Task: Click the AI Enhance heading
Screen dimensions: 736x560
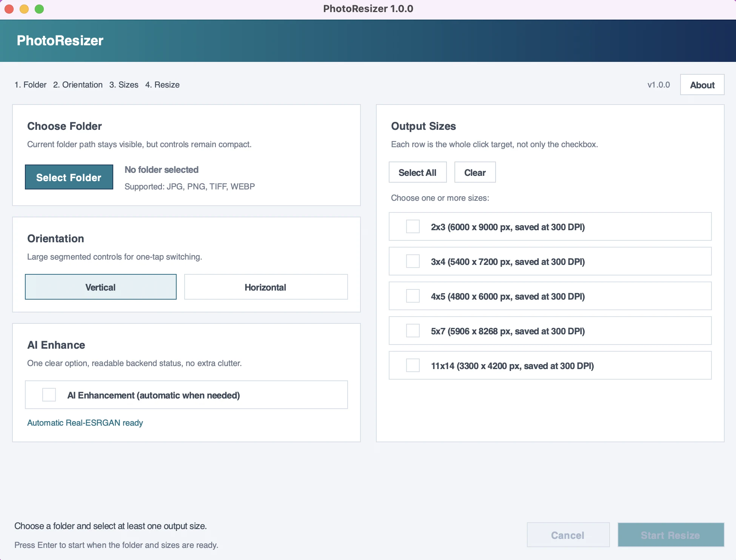Action: 56,345
